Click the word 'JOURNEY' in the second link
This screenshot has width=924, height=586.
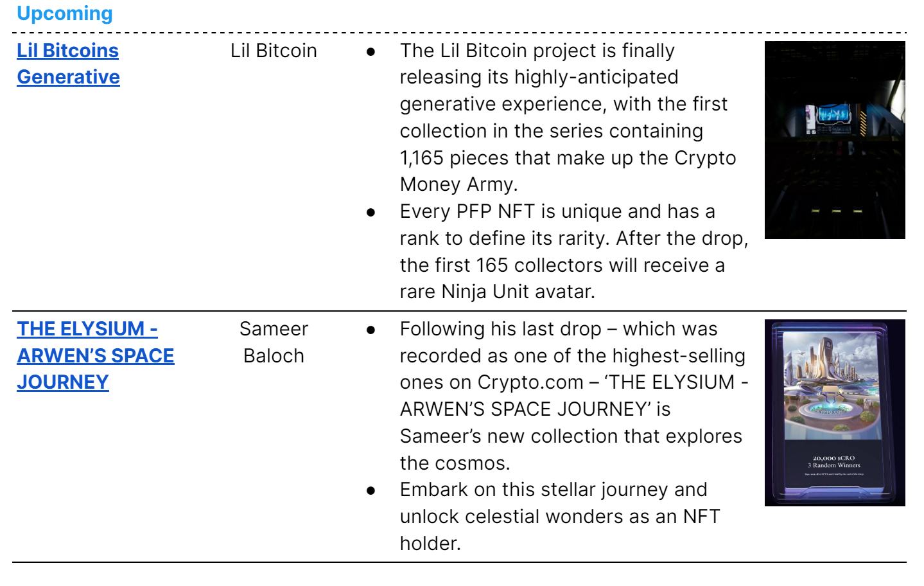[x=63, y=382]
